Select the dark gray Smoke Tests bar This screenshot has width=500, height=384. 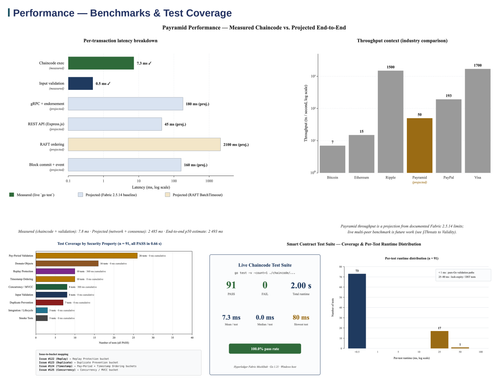pos(42,318)
